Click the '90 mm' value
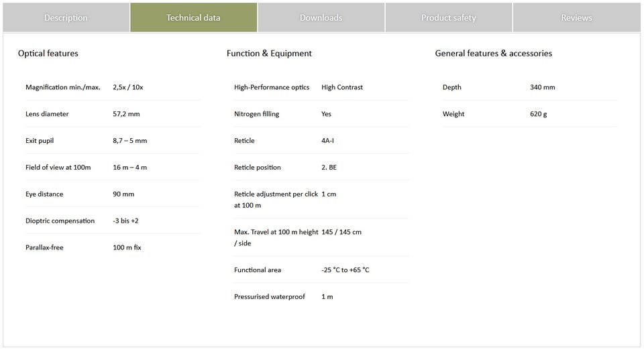644x350 pixels. click(x=123, y=194)
